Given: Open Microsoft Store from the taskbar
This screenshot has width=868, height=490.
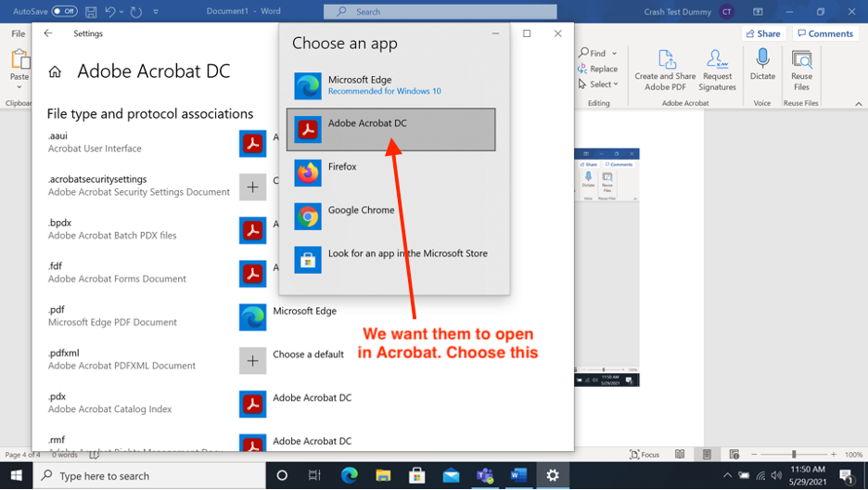Looking at the screenshot, I should coord(416,475).
